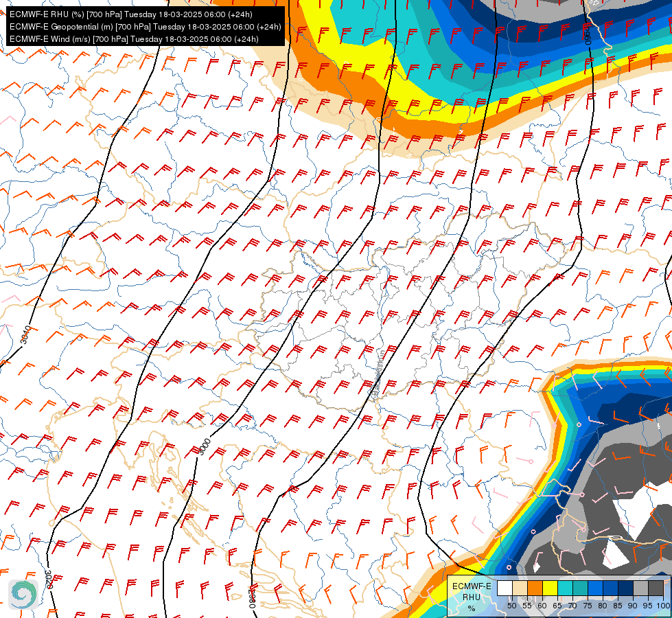Click the 2980 geopotential contour label
The width and height of the screenshot is (672, 618).
click(253, 599)
